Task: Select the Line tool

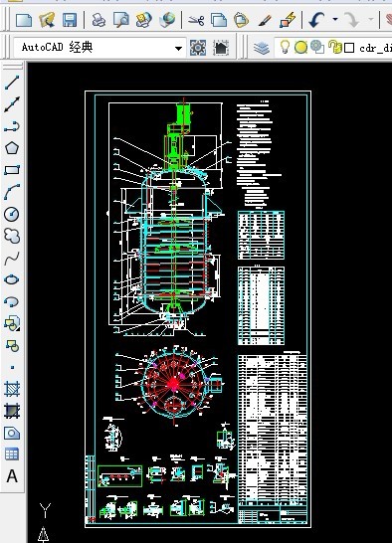Action: (12, 83)
